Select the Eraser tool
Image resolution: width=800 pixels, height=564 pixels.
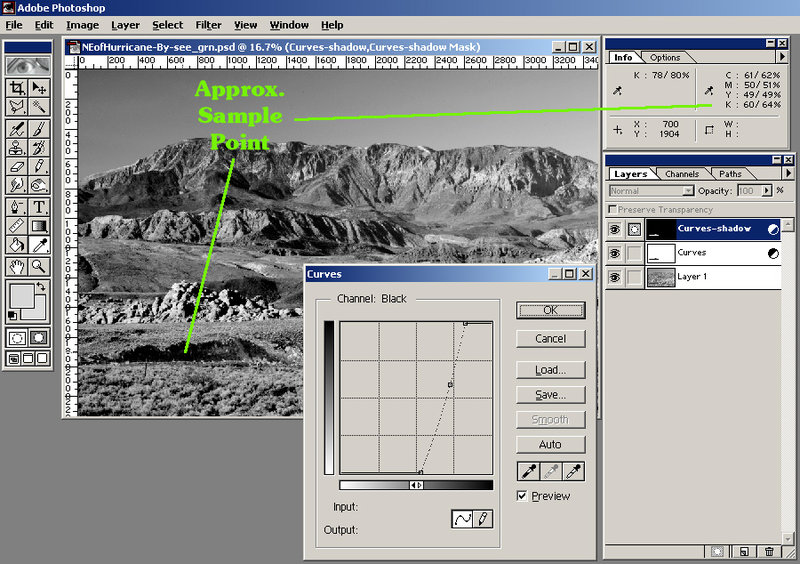click(17, 167)
